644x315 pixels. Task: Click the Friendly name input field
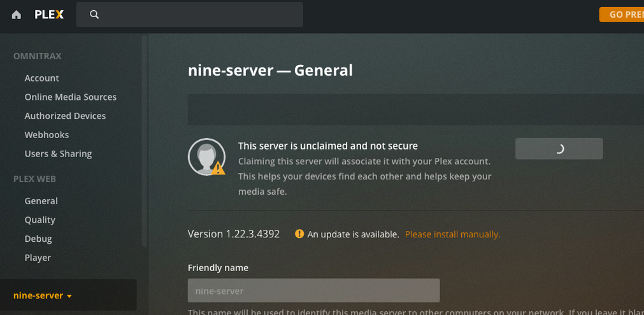(x=313, y=291)
